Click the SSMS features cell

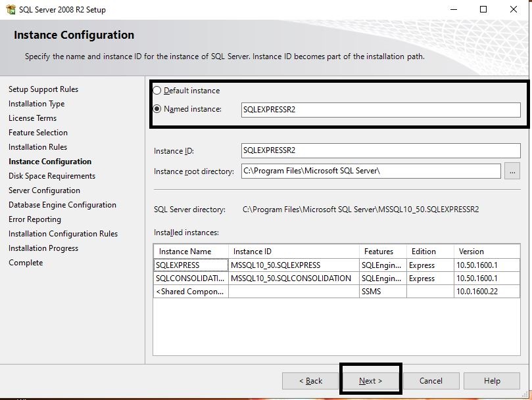(x=383, y=292)
